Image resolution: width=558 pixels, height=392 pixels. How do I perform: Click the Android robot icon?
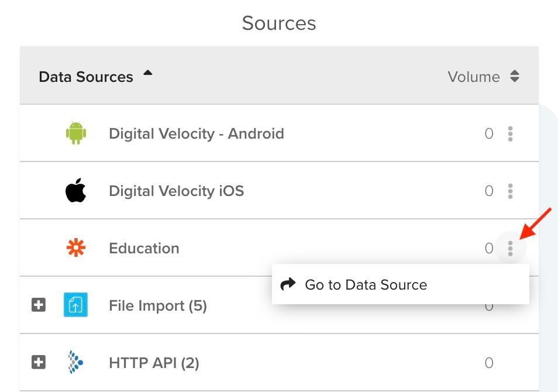(x=75, y=133)
